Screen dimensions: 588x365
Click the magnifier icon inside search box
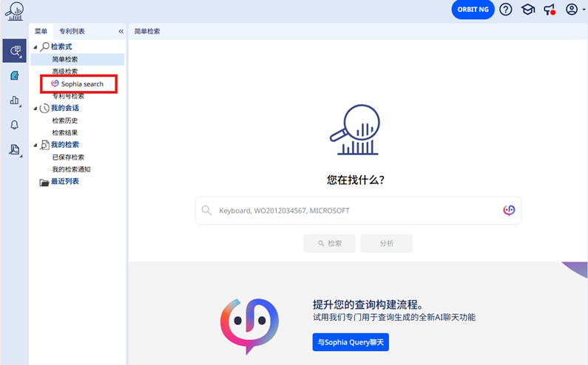click(x=206, y=211)
